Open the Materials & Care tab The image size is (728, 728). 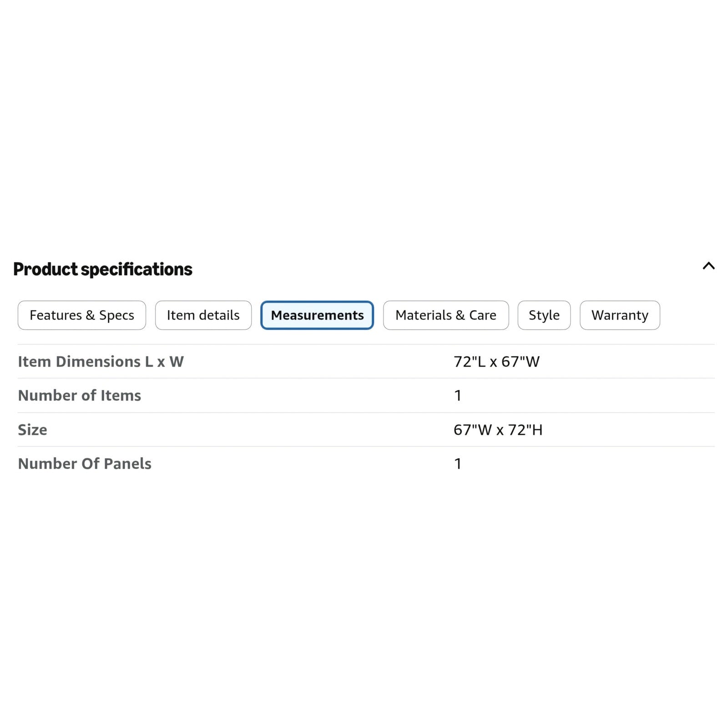coord(446,315)
